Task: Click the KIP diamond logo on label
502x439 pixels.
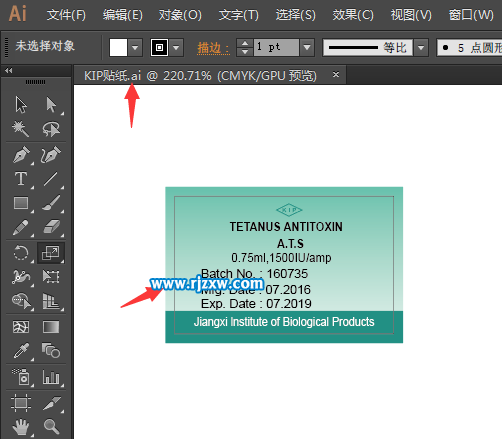Action: pos(289,210)
